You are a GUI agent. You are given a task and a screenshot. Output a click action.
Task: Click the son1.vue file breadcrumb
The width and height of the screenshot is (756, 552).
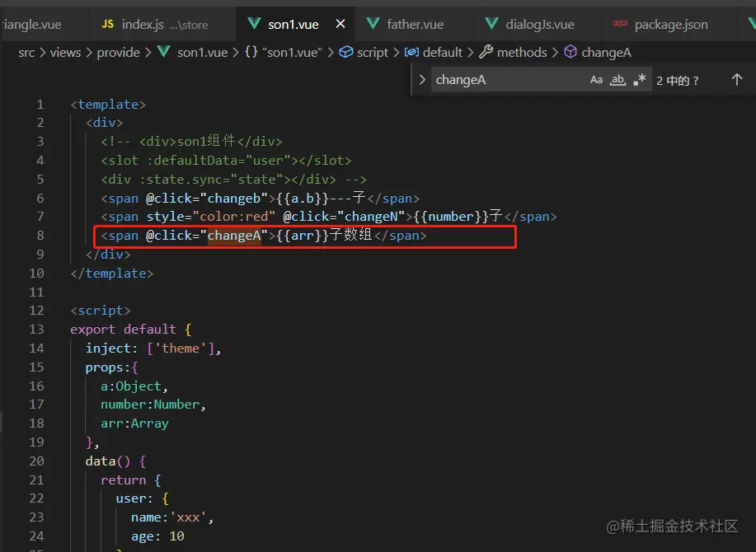202,53
